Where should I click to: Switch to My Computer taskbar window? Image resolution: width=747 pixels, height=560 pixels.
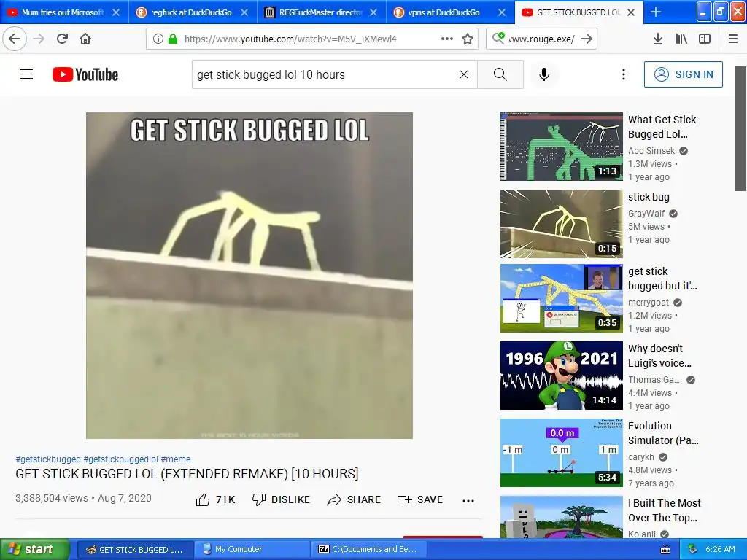pos(252,549)
